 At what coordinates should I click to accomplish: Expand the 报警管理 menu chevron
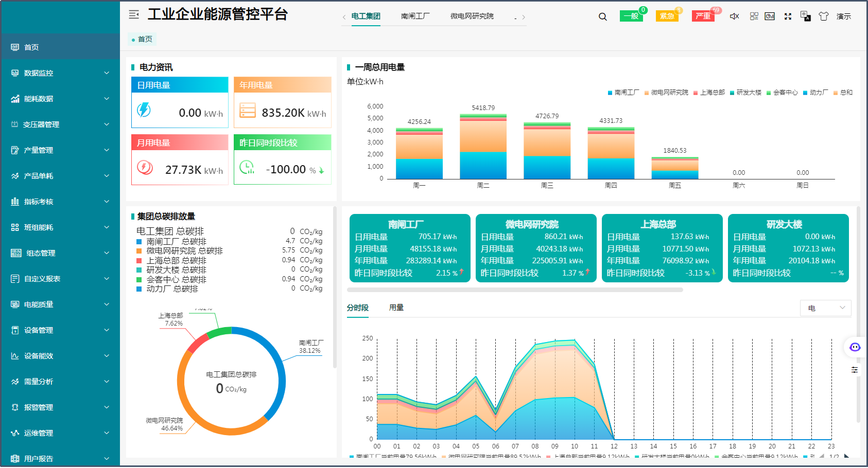107,407
